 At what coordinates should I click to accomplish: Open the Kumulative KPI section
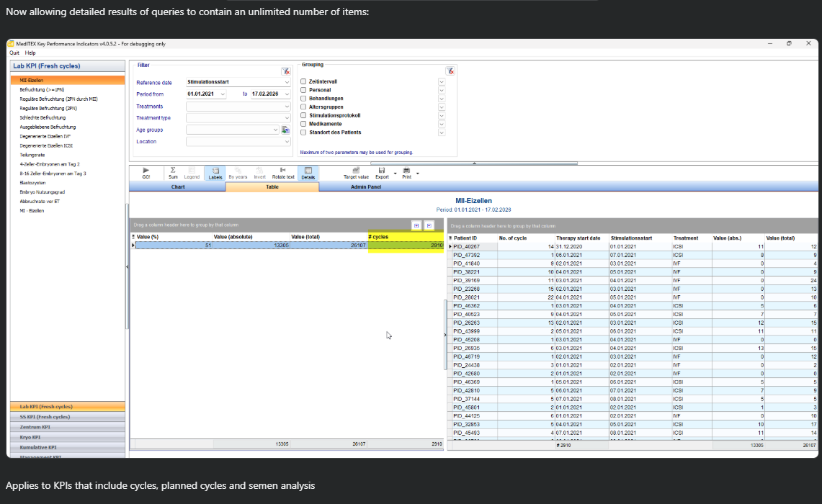click(68, 447)
